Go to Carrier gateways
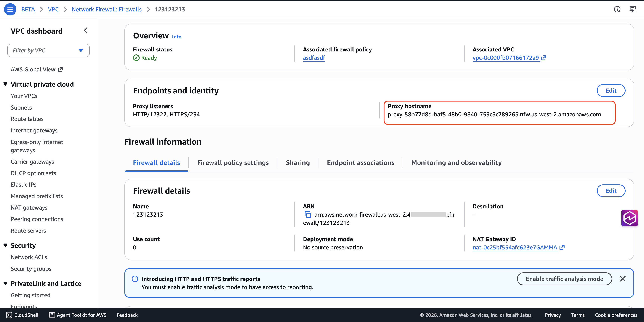Screen dimensions: 644x322 [x=32, y=162]
